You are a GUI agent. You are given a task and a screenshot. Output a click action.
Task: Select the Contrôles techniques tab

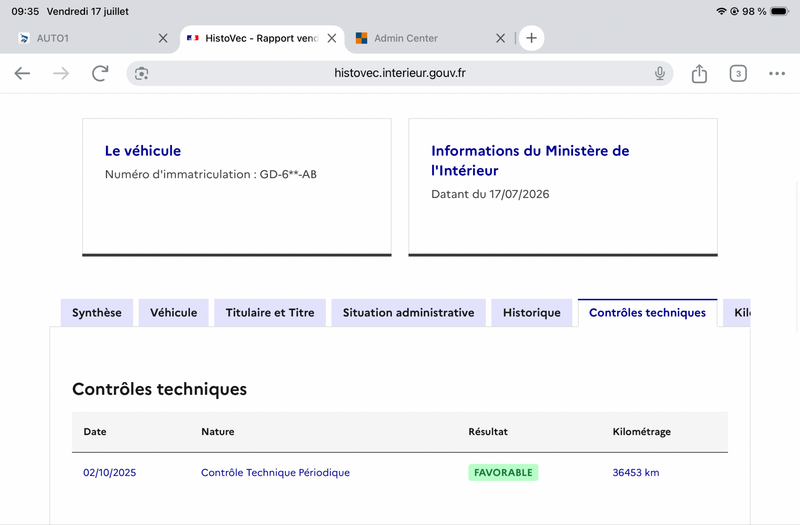pos(647,313)
